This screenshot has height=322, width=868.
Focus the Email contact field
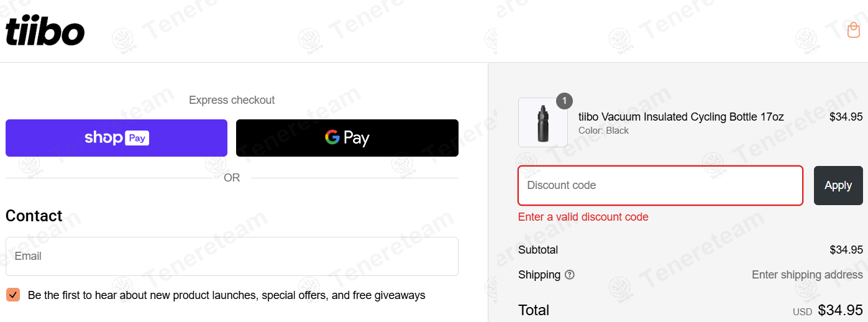232,256
